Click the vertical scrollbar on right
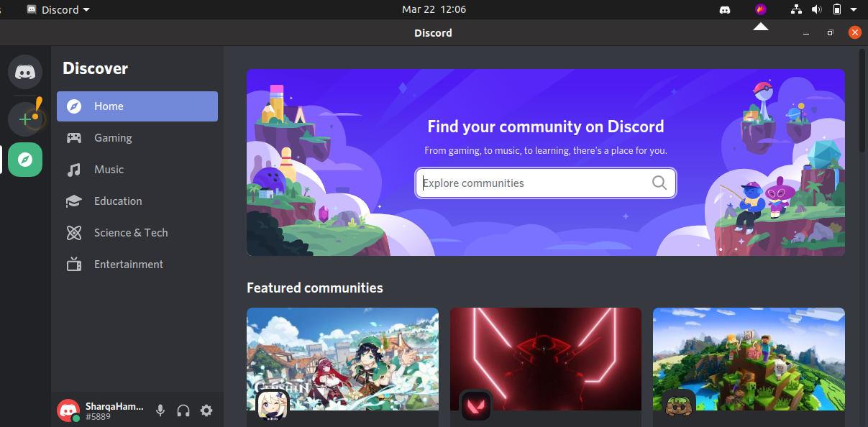This screenshot has height=427, width=868. coord(863,100)
